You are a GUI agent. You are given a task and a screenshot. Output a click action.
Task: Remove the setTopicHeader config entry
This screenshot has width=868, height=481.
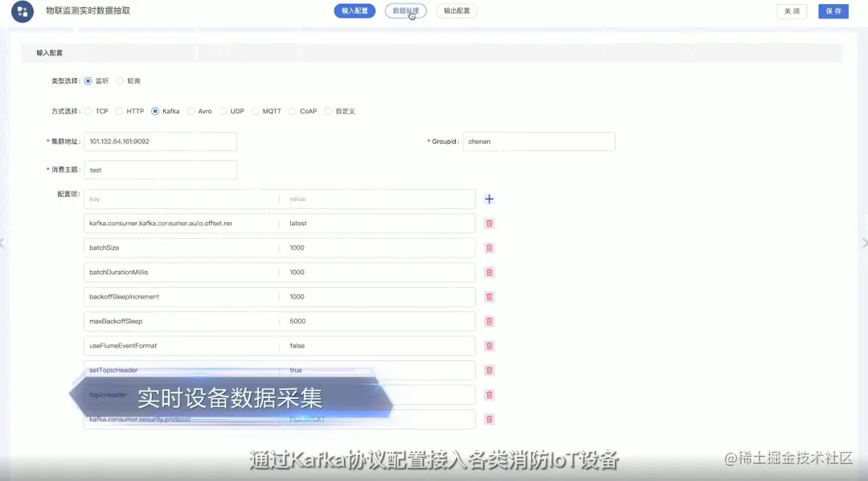pyautogui.click(x=489, y=370)
